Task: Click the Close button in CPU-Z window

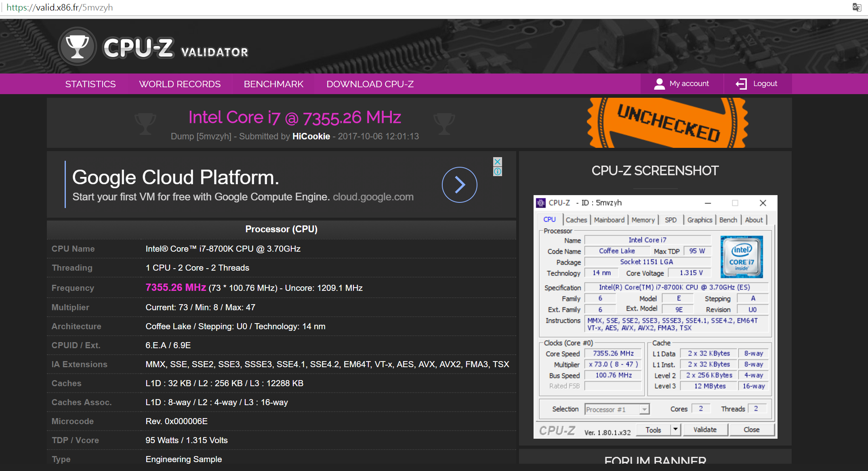Action: 752,430
